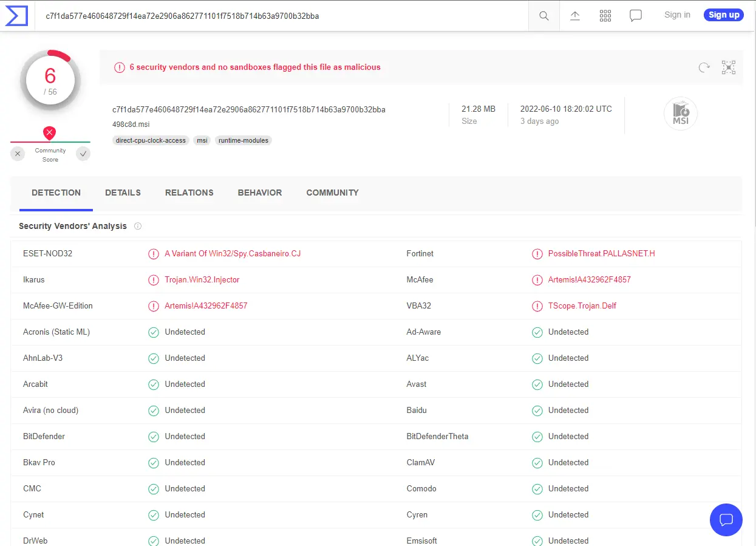Open the RELATIONS tab
This screenshot has width=756, height=546.
[189, 193]
